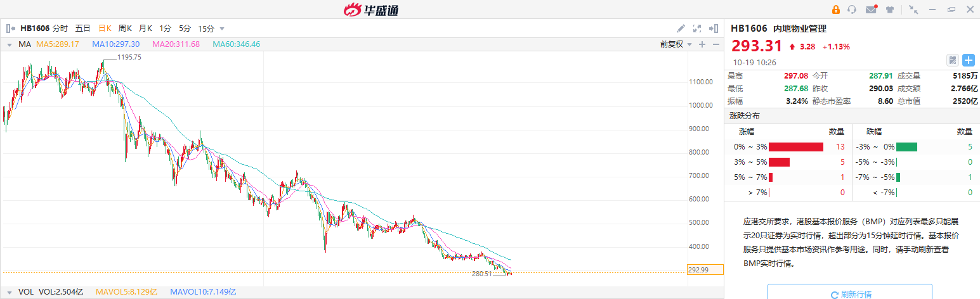Viewport: 980px width, 299px height.
Task: Add HB1606 to watchlist with blue plus
Action: [969, 60]
